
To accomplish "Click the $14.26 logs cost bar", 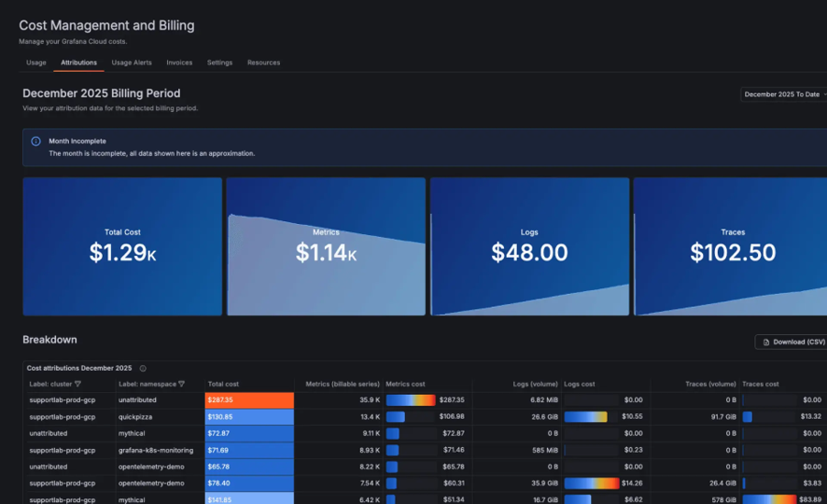I will [x=591, y=483].
